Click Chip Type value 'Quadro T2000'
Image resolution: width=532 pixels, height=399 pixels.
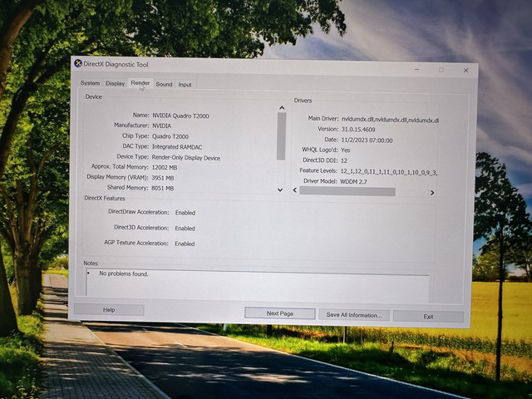pos(170,136)
